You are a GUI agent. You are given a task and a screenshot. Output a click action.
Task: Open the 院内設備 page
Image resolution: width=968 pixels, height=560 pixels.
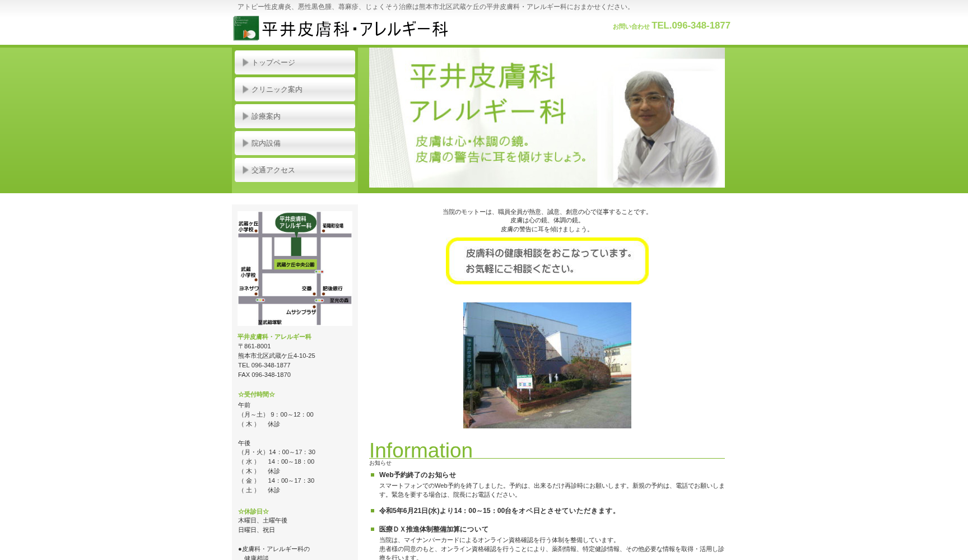click(294, 143)
